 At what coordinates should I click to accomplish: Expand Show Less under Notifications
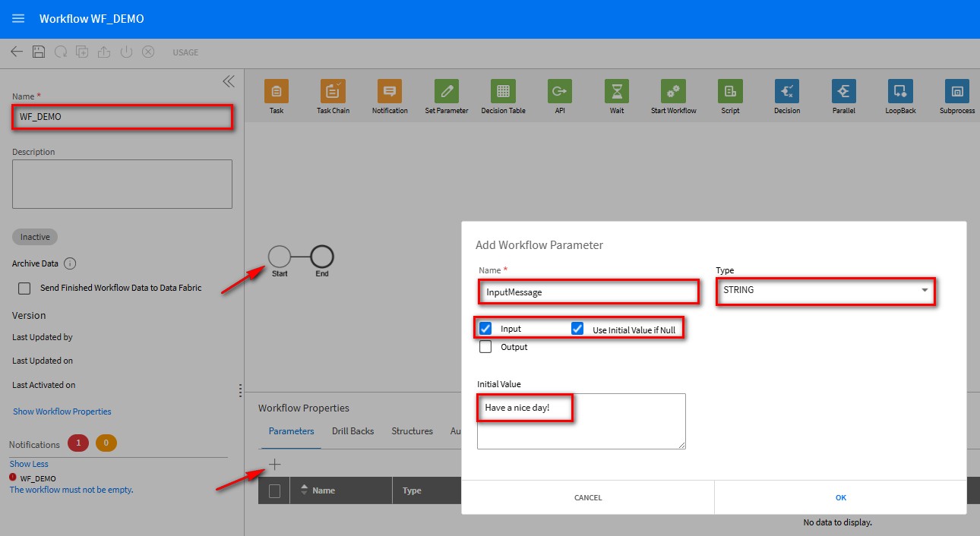coord(29,464)
